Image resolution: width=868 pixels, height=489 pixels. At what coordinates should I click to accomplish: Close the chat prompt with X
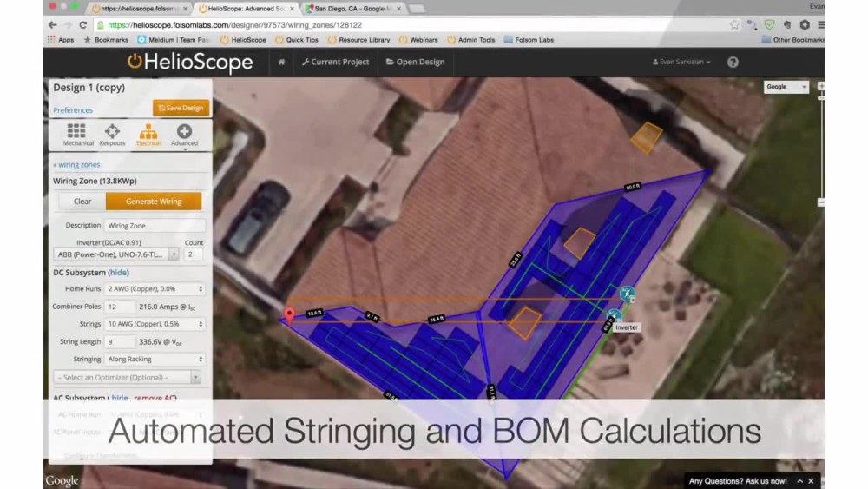coord(811,481)
